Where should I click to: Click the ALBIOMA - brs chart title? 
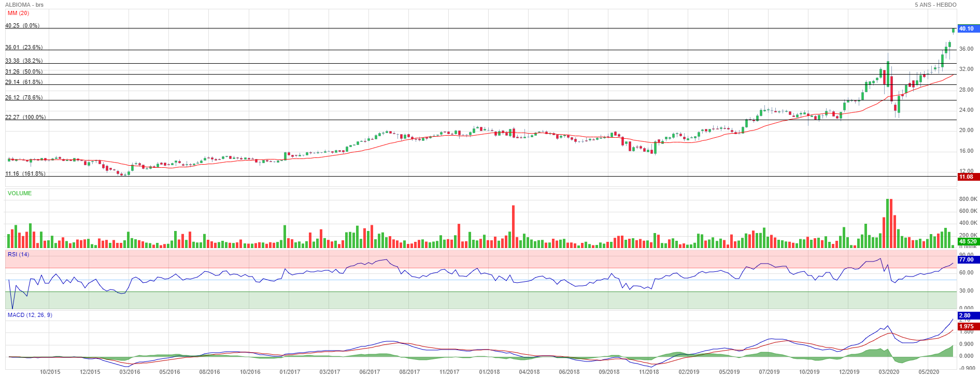tap(24, 5)
